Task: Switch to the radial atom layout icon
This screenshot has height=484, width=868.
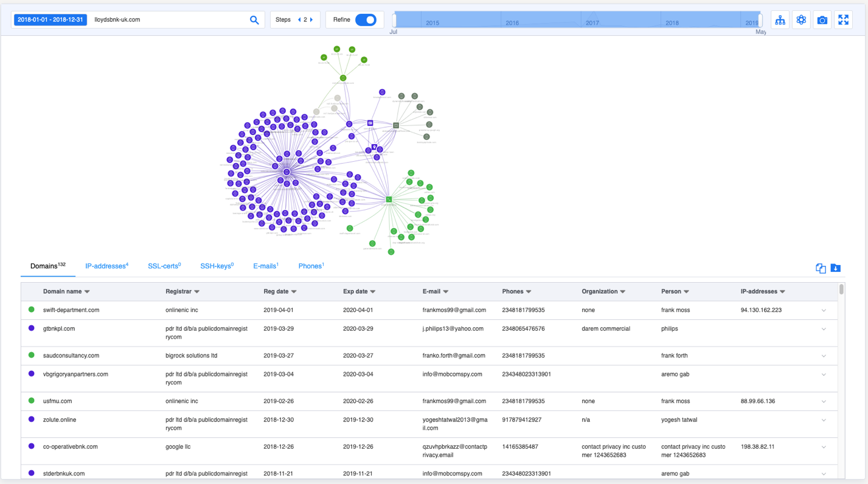Action: [x=801, y=20]
